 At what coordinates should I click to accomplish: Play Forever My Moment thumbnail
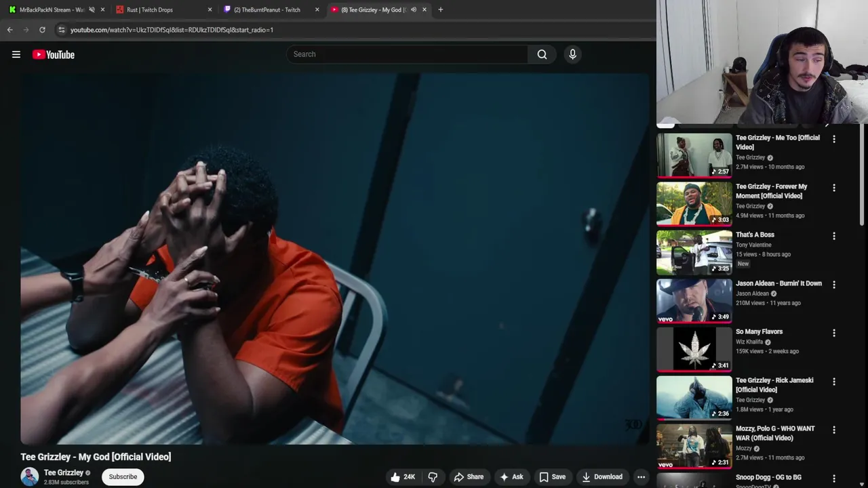694,203
